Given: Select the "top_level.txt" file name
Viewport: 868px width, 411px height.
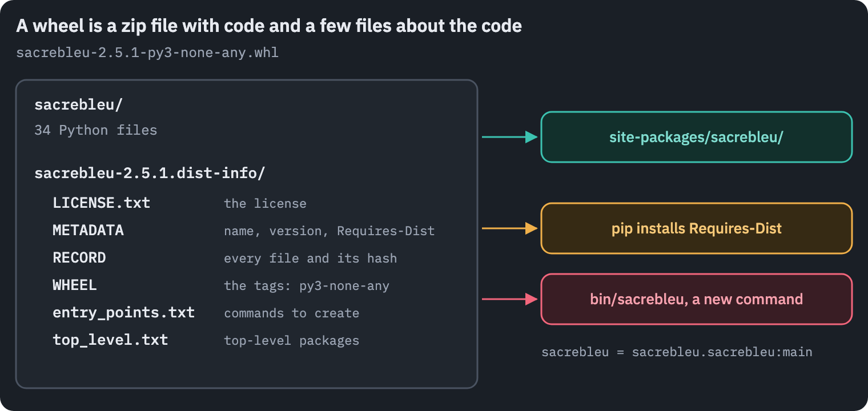Looking at the screenshot, I should pos(110,340).
